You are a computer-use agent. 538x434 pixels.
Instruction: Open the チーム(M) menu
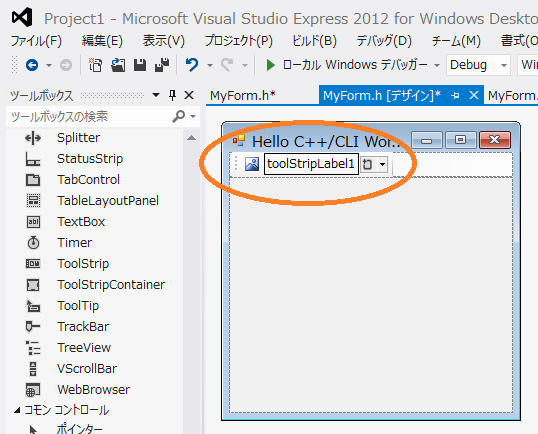(x=456, y=41)
